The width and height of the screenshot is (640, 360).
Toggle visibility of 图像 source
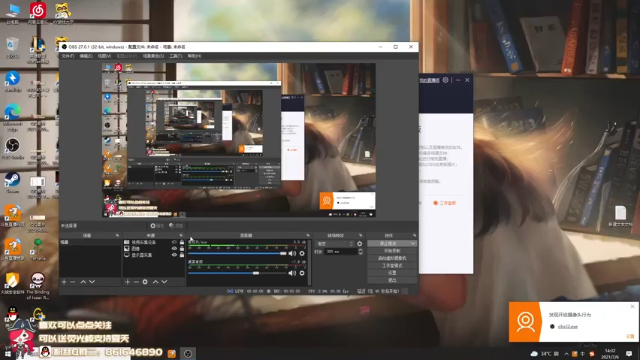click(x=174, y=249)
